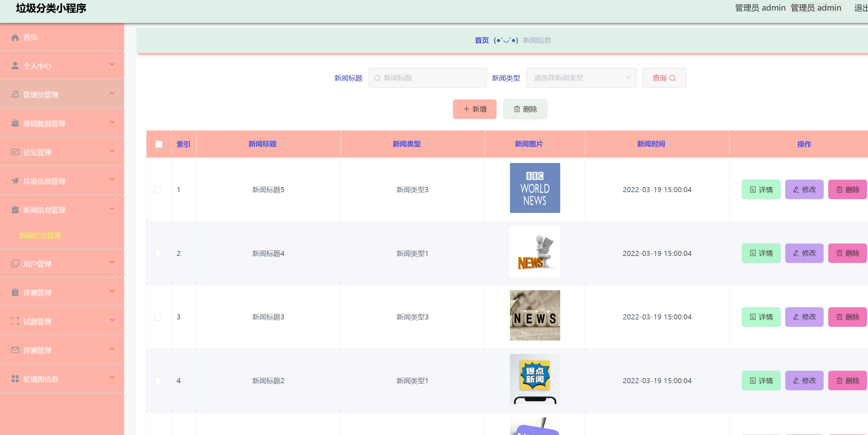Open the 新闻信息管理 submenu item
868x435 pixels.
pyautogui.click(x=40, y=235)
